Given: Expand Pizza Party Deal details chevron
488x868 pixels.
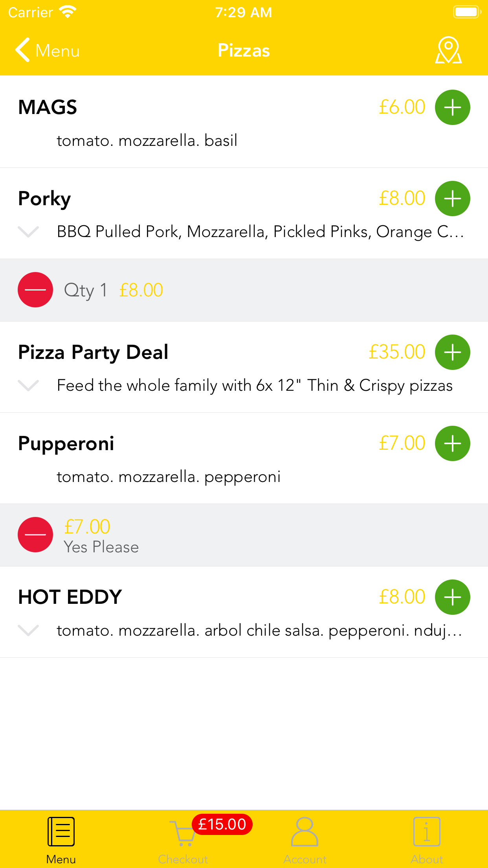Looking at the screenshot, I should tap(28, 386).
